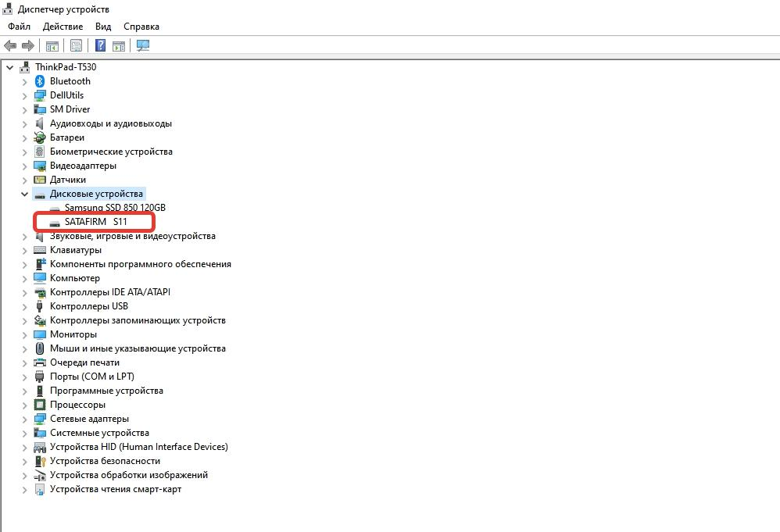Click the Back arrow toolbar icon
Viewport: 780px width, 532px height.
[10, 46]
